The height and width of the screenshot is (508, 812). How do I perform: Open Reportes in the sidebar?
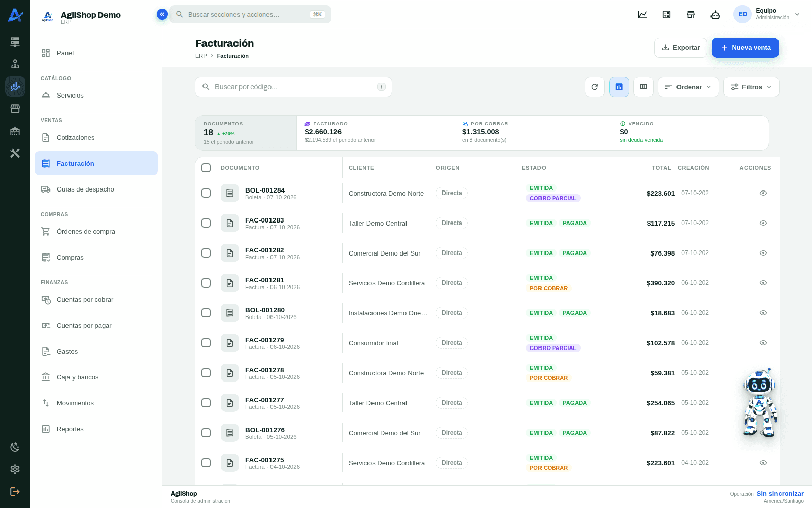click(x=96, y=429)
